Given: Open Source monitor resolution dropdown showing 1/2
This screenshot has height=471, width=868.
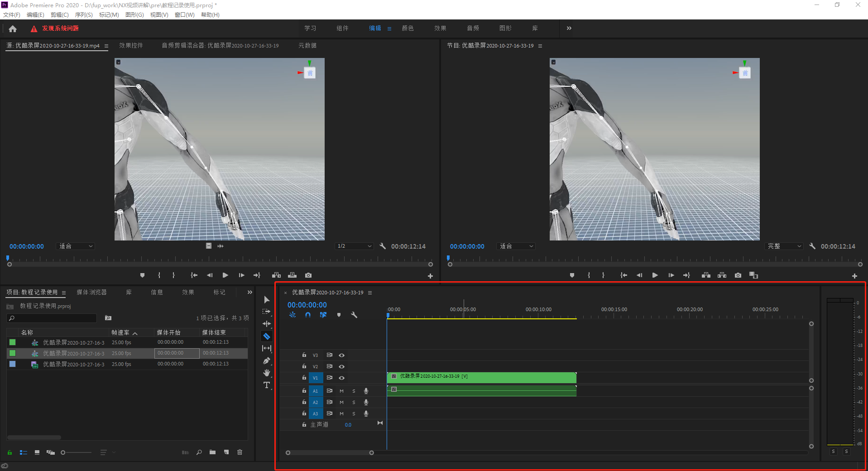Looking at the screenshot, I should pyautogui.click(x=354, y=246).
